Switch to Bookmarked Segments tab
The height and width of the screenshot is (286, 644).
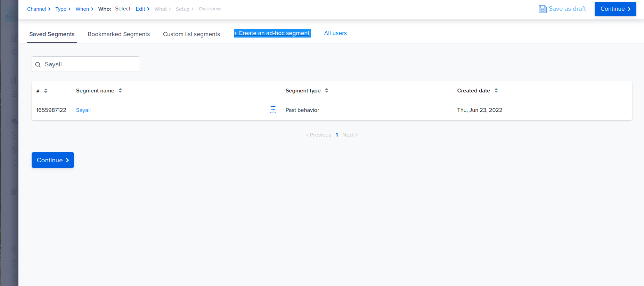pos(119,34)
